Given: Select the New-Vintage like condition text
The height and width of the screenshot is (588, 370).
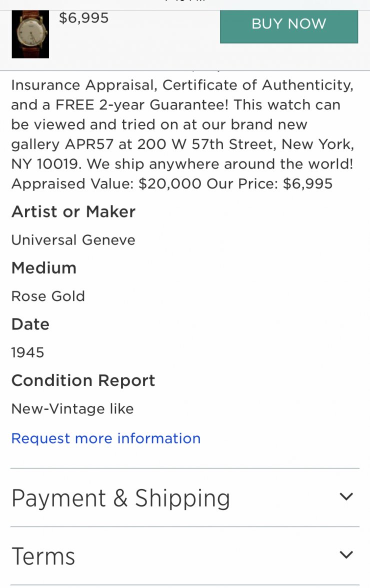Looking at the screenshot, I should [72, 409].
